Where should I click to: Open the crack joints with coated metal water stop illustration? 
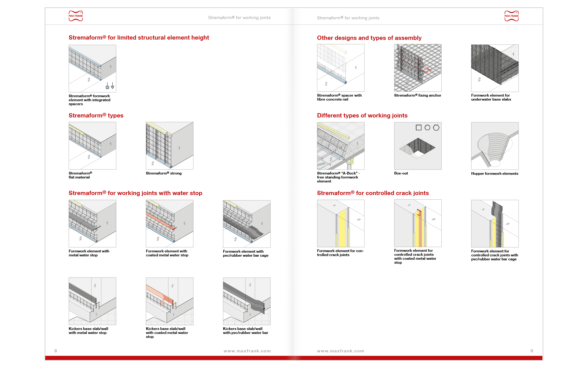(x=418, y=223)
